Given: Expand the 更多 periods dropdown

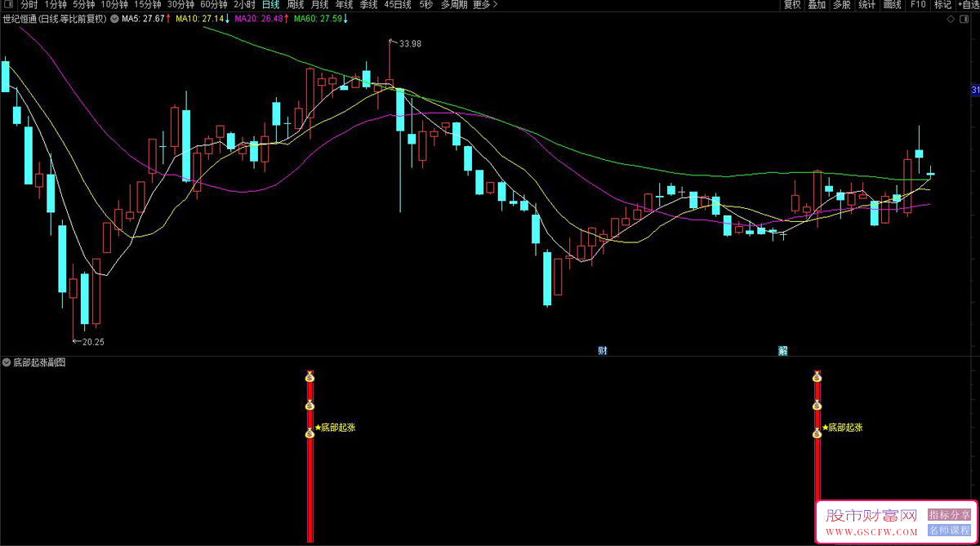Looking at the screenshot, I should point(484,5).
